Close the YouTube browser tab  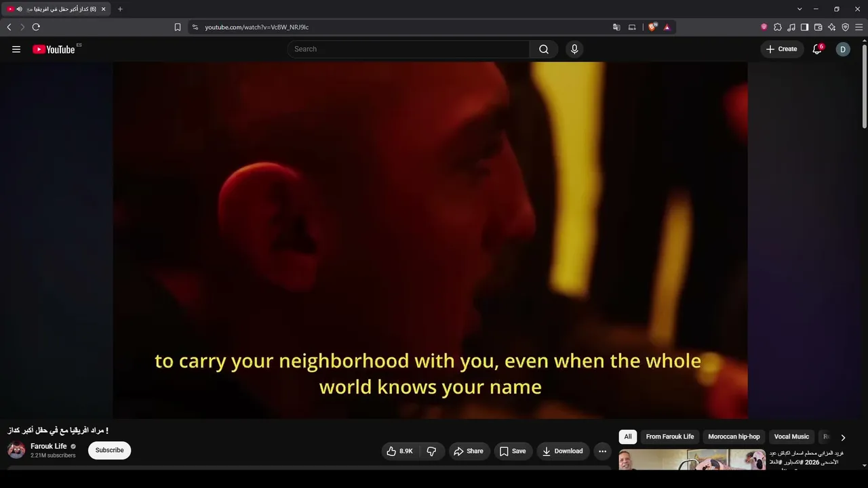(x=103, y=9)
